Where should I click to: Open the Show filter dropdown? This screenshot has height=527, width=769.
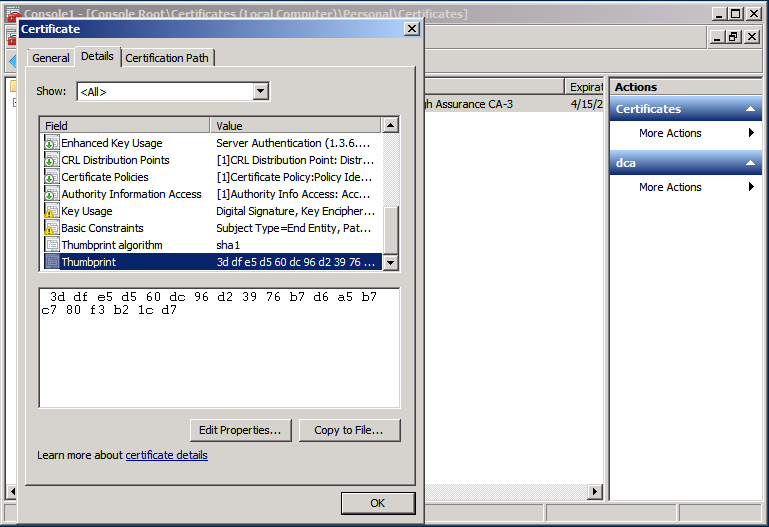click(x=260, y=92)
